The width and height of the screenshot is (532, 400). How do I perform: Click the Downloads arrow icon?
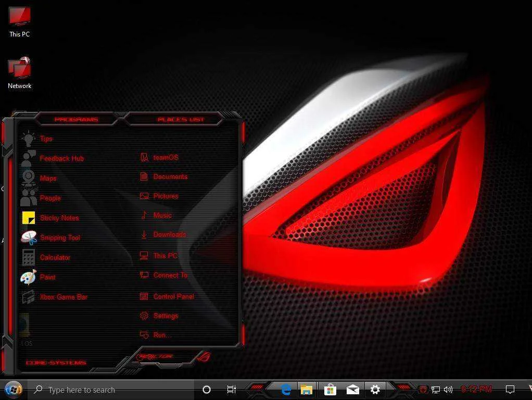pos(144,234)
